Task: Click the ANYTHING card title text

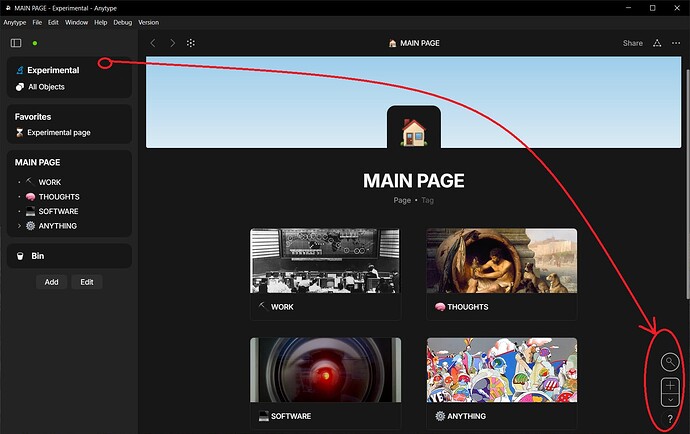Action: pos(466,416)
